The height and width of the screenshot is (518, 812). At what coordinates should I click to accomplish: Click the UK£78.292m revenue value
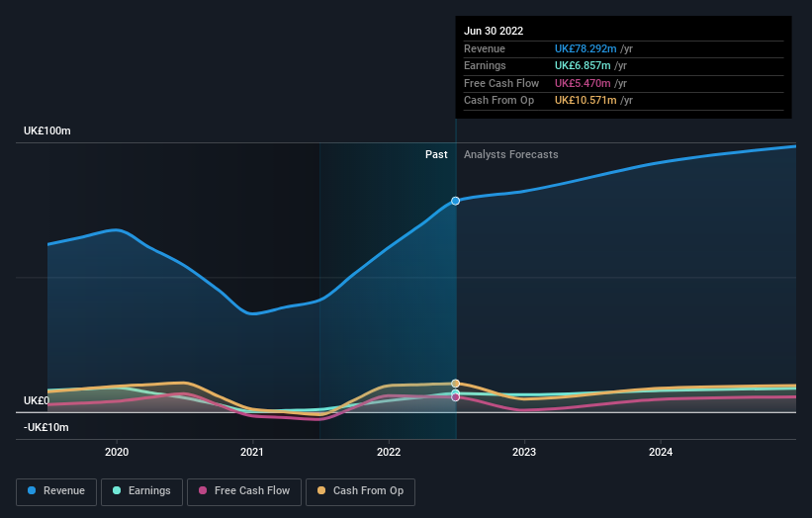(x=586, y=48)
